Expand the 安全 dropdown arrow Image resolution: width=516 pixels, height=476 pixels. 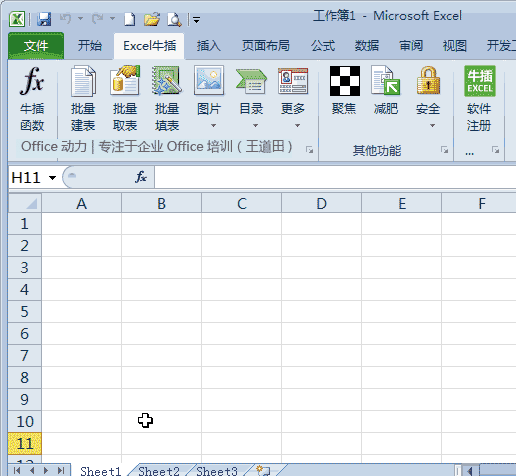pos(432,126)
